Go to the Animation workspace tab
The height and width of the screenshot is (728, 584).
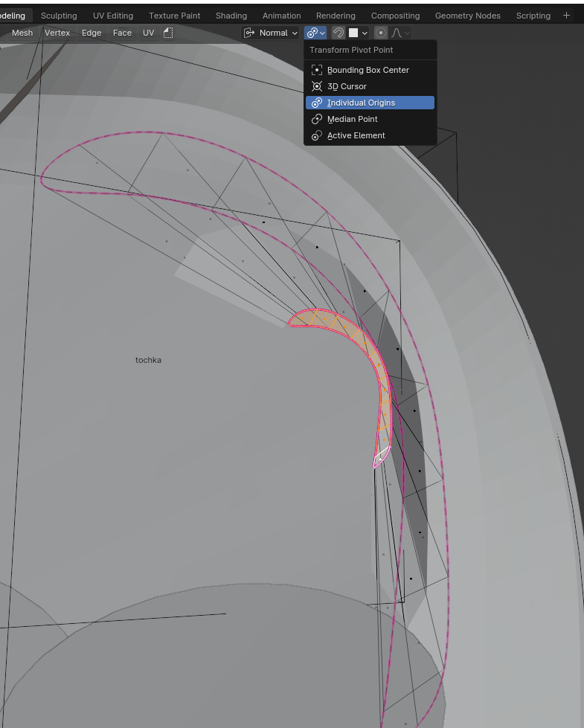[281, 16]
